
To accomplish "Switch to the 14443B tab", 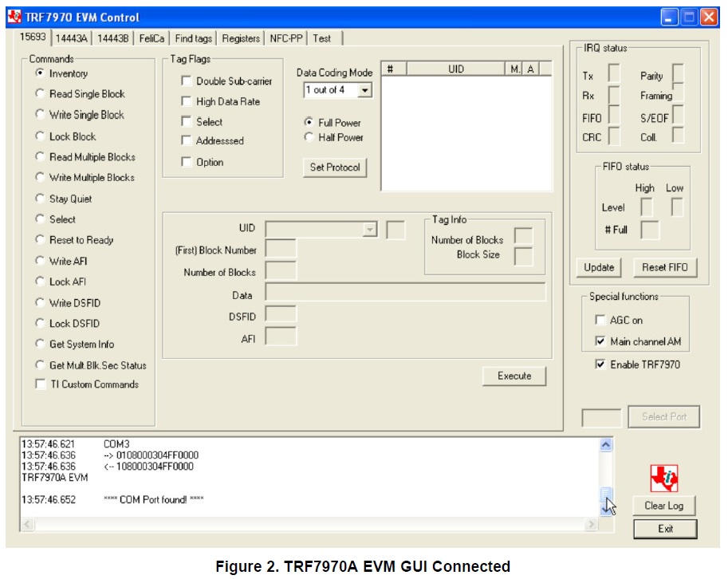I will pyautogui.click(x=112, y=38).
